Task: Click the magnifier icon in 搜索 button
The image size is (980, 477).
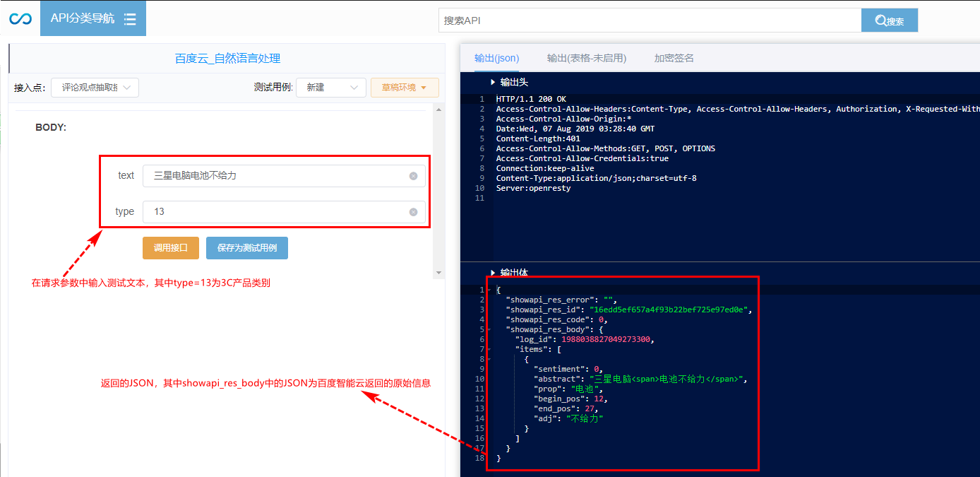Action: [880, 21]
